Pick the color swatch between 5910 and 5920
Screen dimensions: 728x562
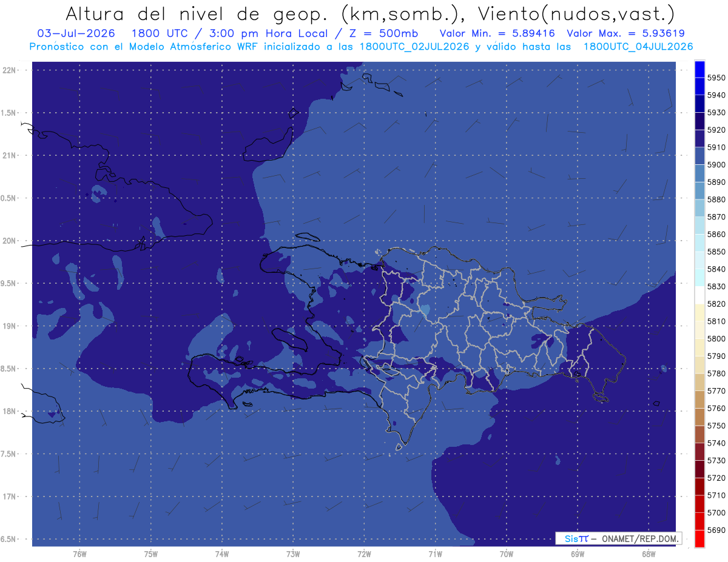pos(699,139)
